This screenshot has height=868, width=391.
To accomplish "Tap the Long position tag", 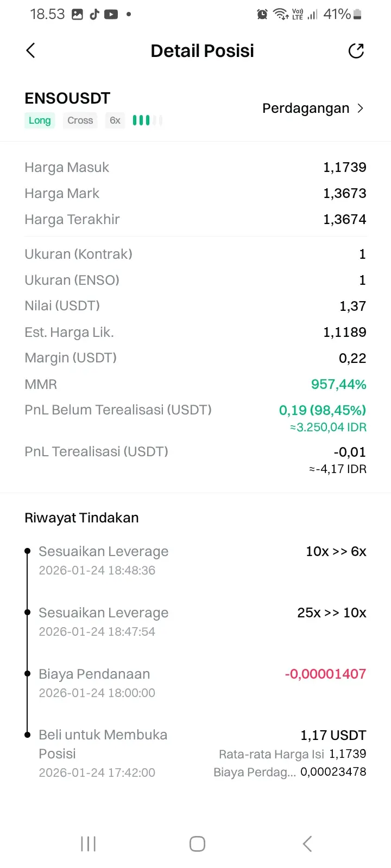I will click(40, 120).
